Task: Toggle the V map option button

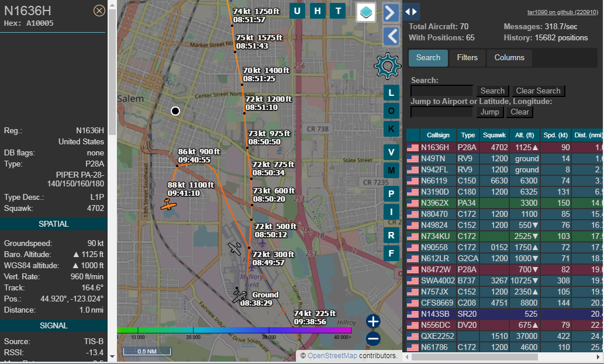Action: pos(391,152)
